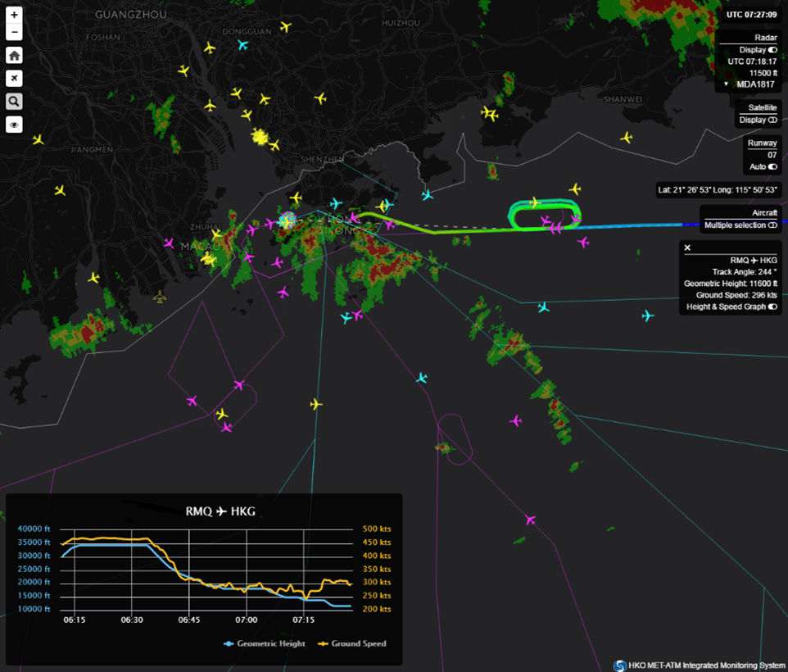Zoom out with the minus button
The image size is (788, 672).
click(x=14, y=33)
